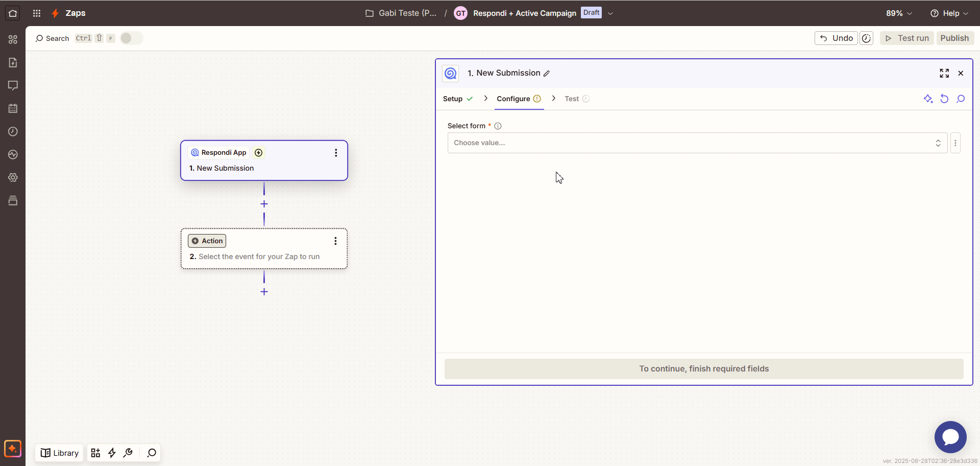Viewport: 980px width, 466px height.
Task: Open the Respondi App step kebab menu
Action: pos(336,153)
